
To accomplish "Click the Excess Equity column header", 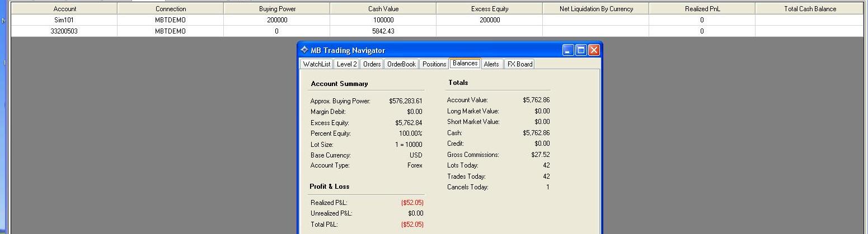I will [490, 9].
